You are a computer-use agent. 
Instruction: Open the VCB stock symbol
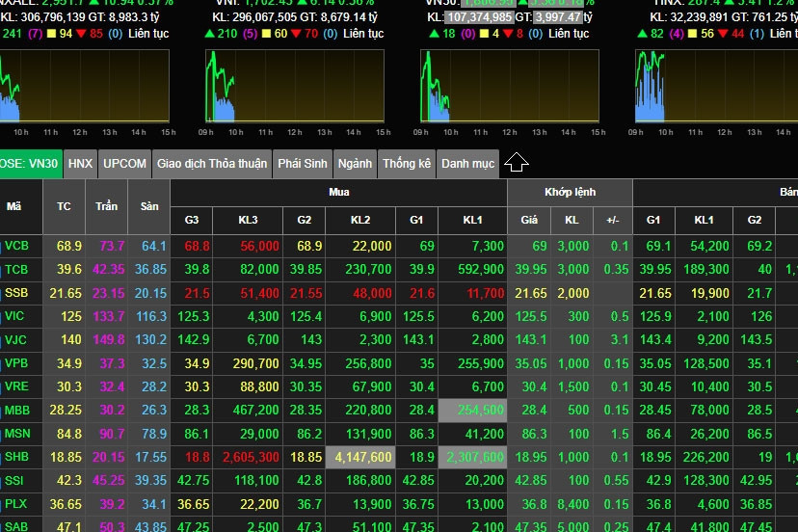coord(16,246)
